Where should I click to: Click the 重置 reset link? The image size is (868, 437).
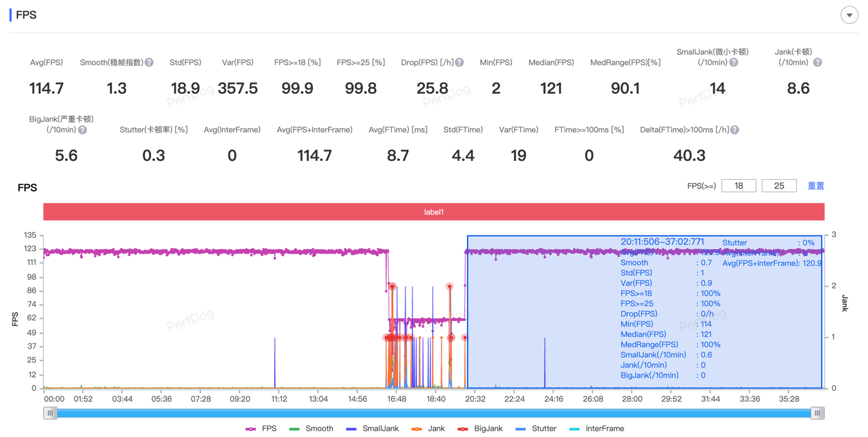[x=815, y=186]
